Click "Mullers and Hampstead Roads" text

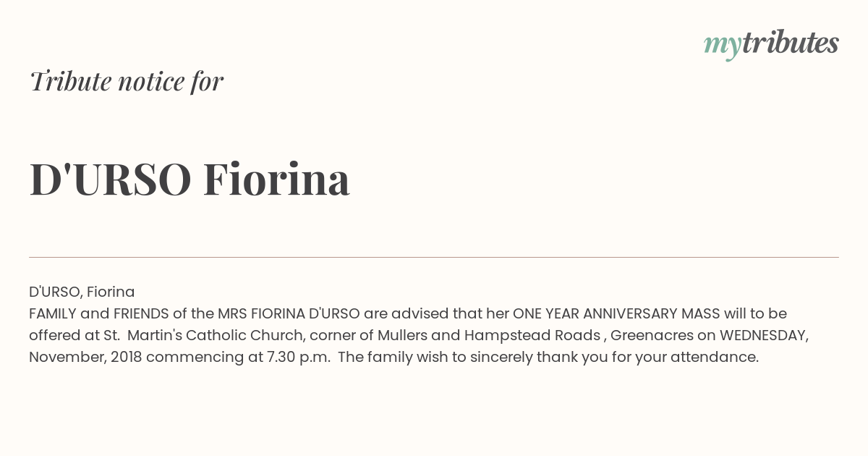pyautogui.click(x=489, y=335)
